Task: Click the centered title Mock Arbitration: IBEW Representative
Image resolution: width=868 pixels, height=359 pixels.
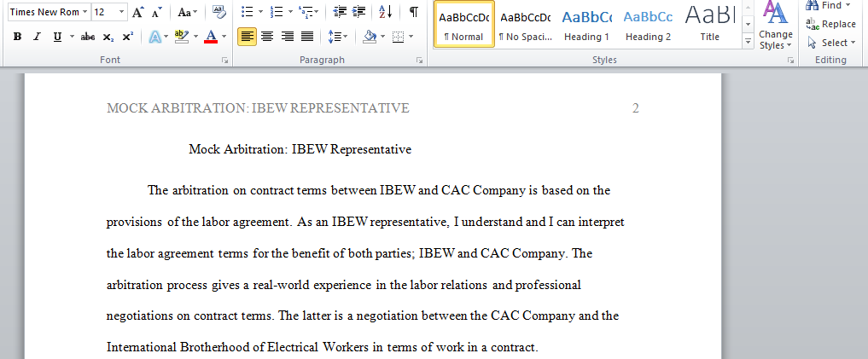Action: 300,149
